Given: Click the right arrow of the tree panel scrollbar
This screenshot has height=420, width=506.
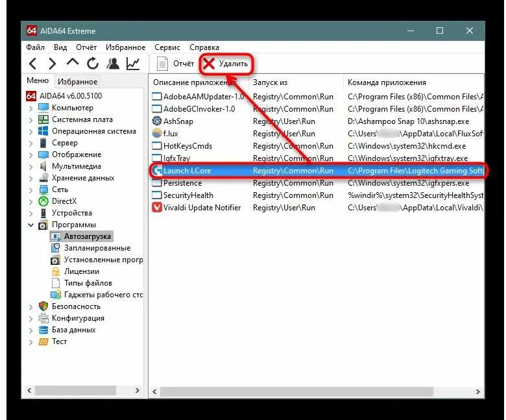Looking at the screenshot, I should (137, 391).
